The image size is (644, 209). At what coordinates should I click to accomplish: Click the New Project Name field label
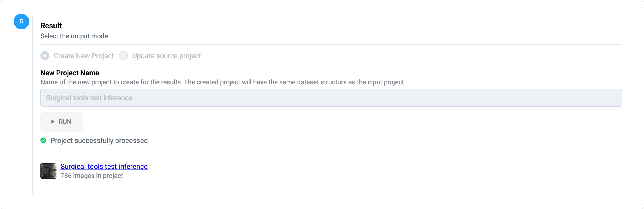pyautogui.click(x=70, y=73)
